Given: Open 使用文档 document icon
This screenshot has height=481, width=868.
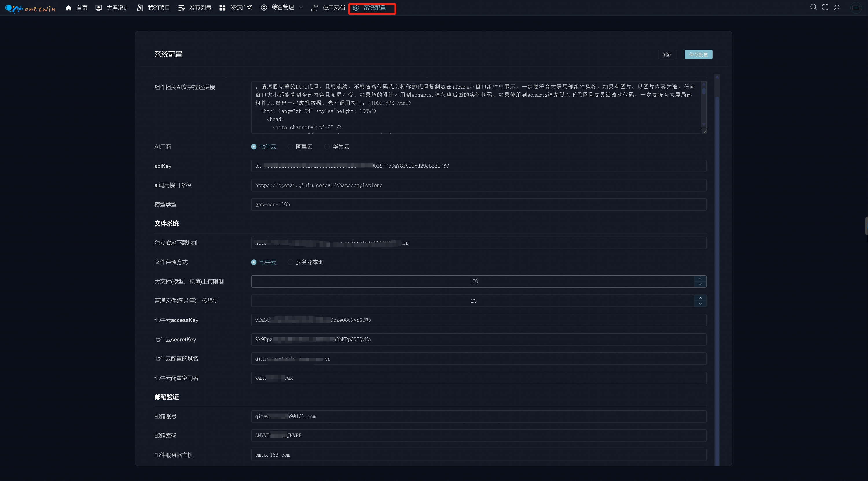Looking at the screenshot, I should [314, 8].
